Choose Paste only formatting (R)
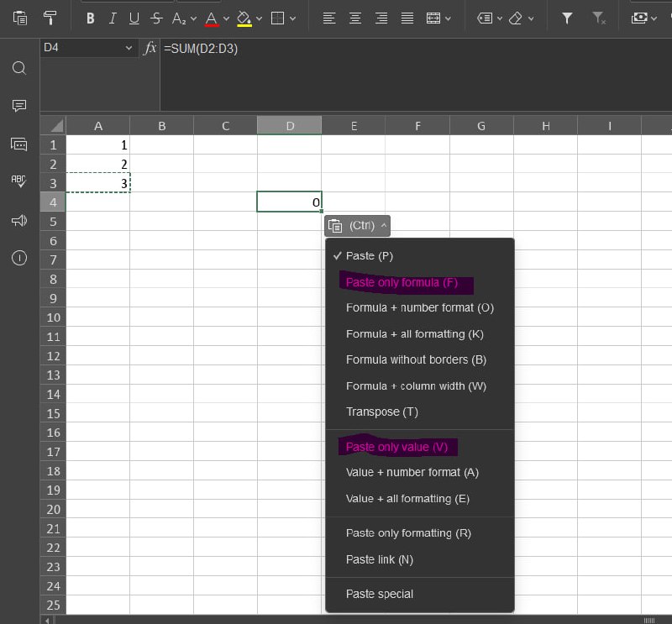This screenshot has height=624, width=672. pyautogui.click(x=419, y=533)
